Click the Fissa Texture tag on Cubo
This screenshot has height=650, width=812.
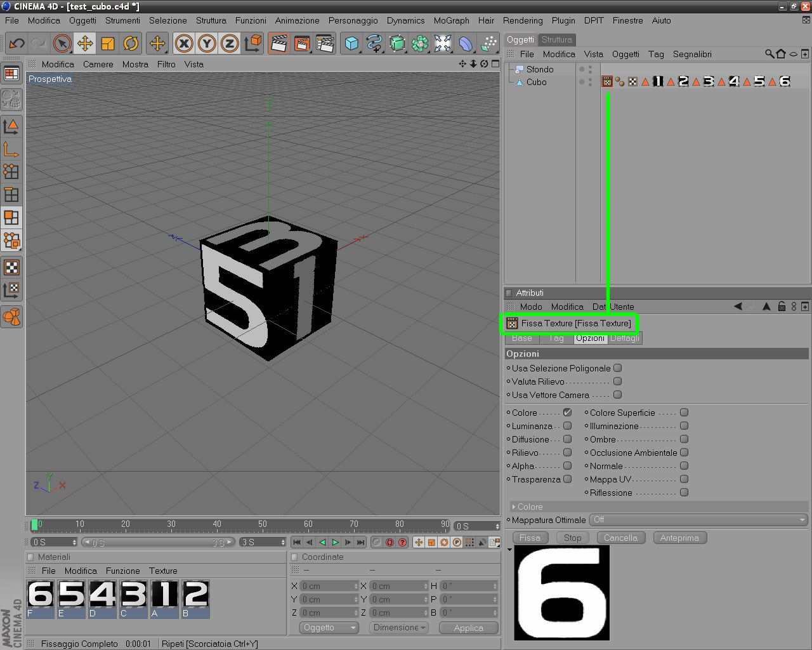click(x=607, y=81)
